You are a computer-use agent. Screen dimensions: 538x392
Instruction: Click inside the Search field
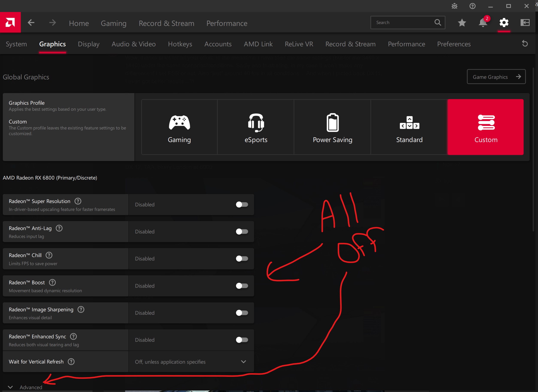[x=404, y=22]
